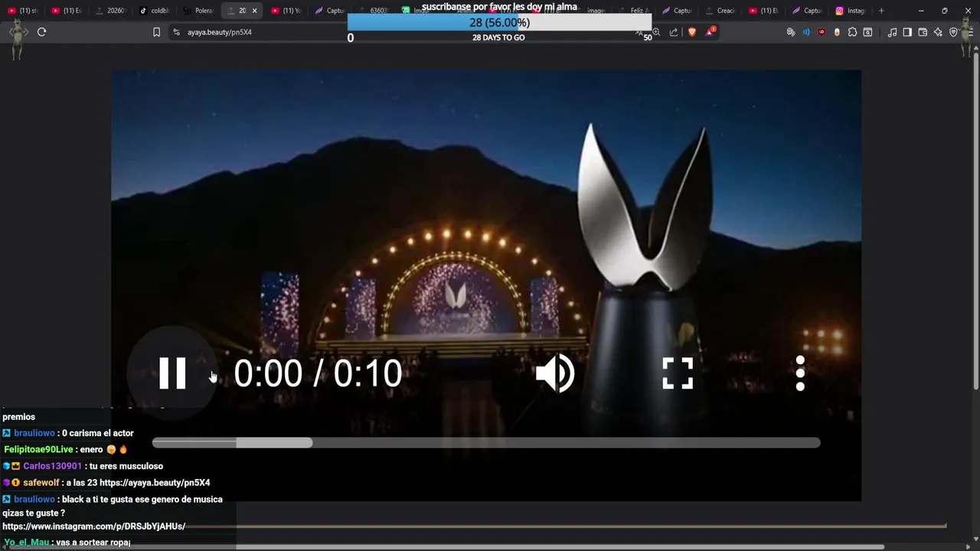980x551 pixels.
Task: Close the active tab
Action: [x=254, y=11]
